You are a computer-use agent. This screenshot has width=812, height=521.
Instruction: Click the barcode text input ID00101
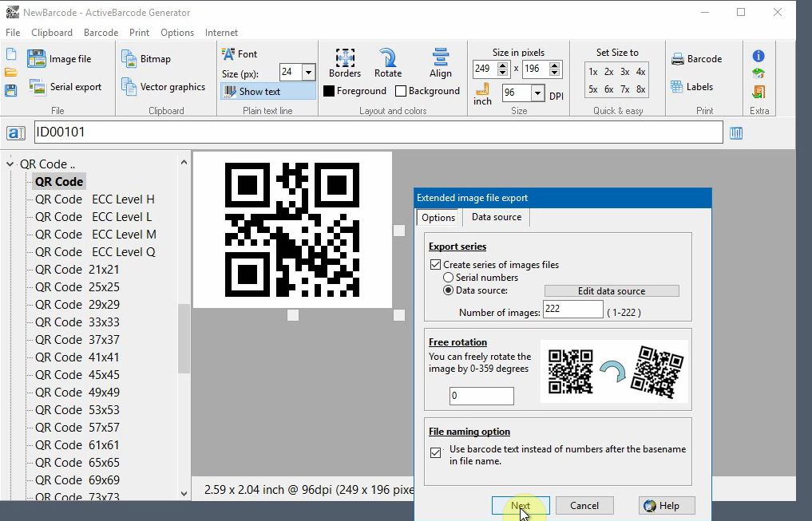[x=378, y=132]
